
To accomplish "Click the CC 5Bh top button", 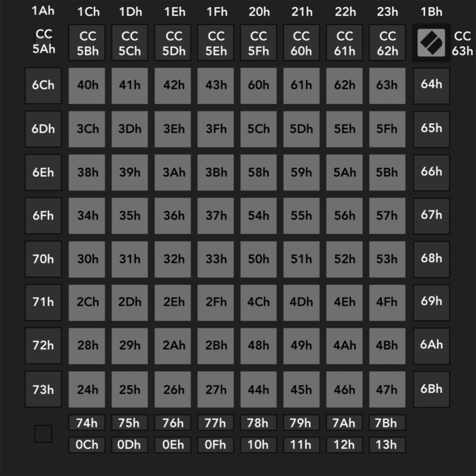I will (87, 43).
